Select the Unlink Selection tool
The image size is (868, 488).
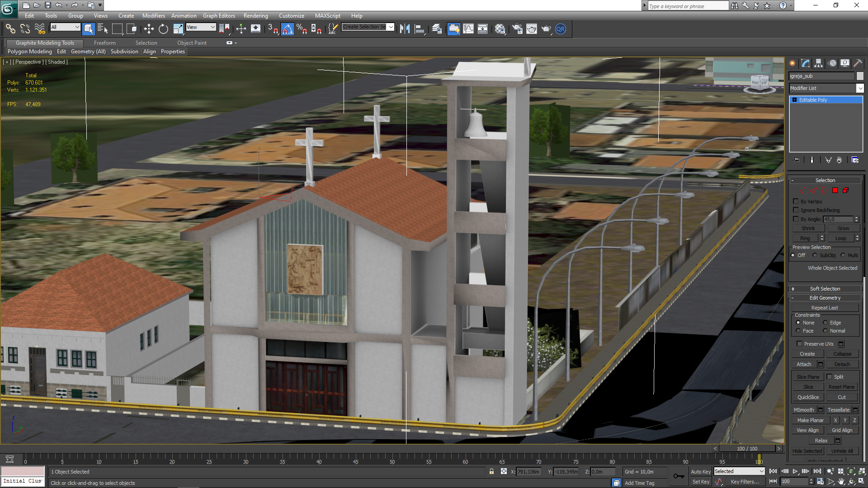25,29
